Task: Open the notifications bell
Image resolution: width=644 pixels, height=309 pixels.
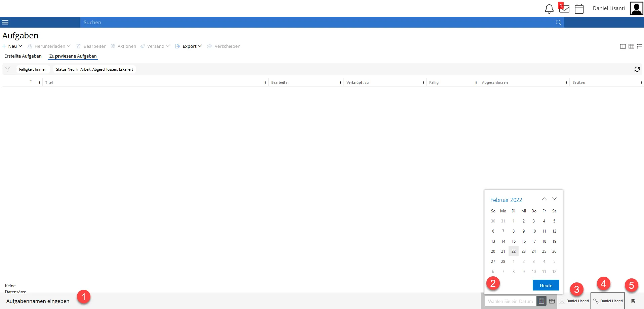Action: point(549,9)
